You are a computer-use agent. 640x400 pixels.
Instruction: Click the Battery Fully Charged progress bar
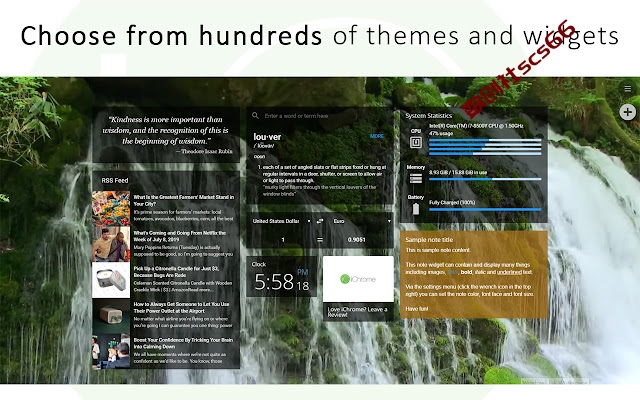tap(485, 209)
